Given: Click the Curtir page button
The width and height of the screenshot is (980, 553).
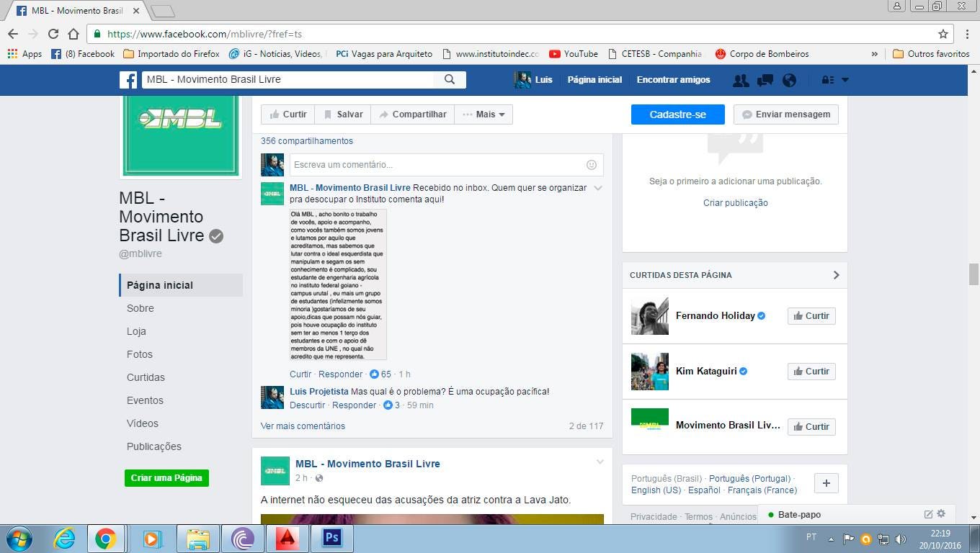Looking at the screenshot, I should click(288, 114).
